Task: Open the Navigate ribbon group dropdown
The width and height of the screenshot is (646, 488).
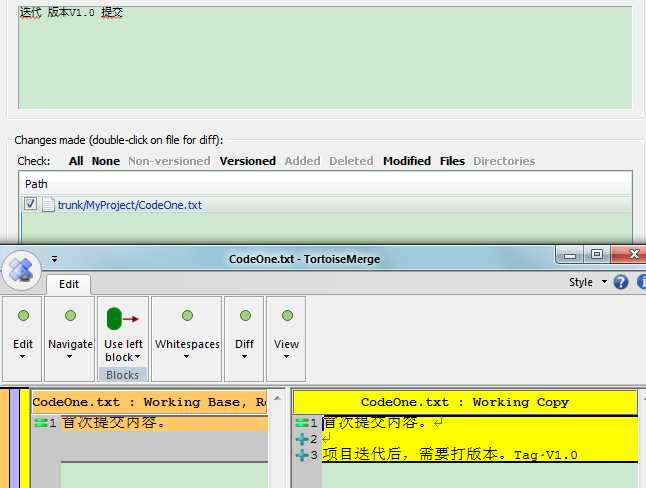Action: (70, 338)
